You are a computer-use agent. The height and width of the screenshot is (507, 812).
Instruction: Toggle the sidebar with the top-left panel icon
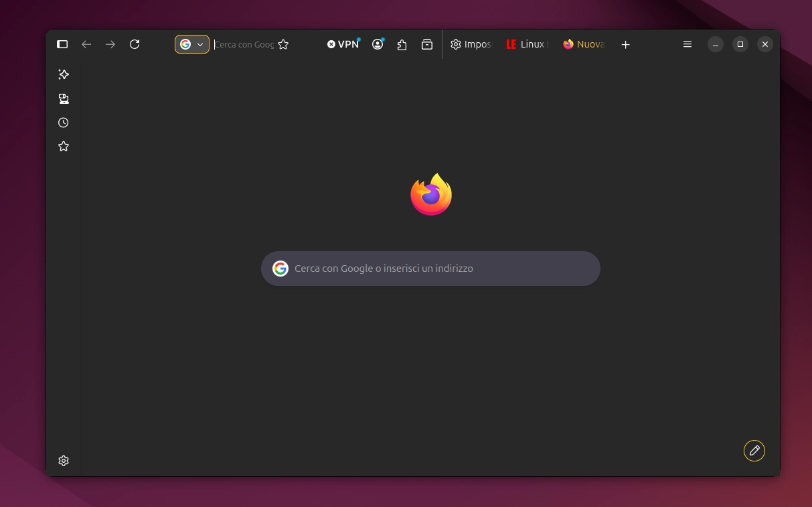click(62, 44)
